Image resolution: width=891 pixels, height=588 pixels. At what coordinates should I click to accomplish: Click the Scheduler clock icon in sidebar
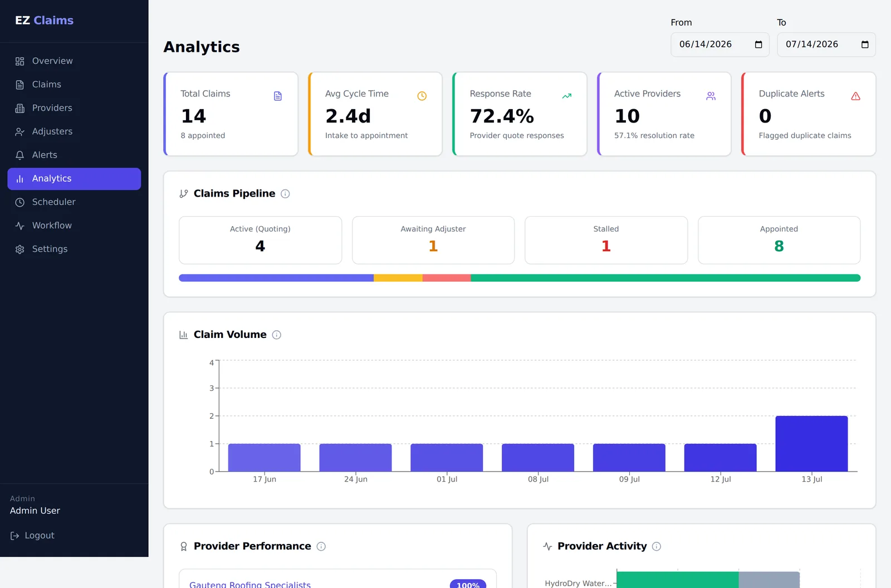pyautogui.click(x=20, y=202)
